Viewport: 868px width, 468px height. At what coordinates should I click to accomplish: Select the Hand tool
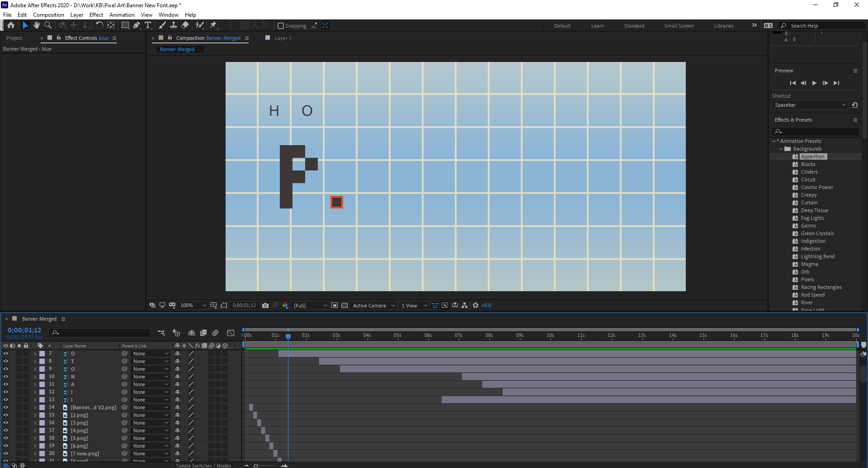click(37, 25)
